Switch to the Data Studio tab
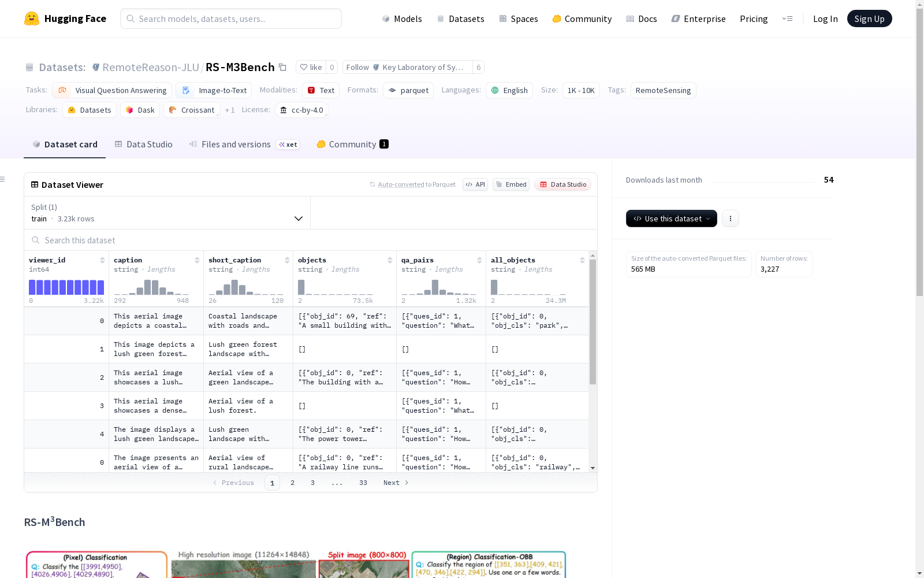The width and height of the screenshot is (924, 578). point(143,144)
